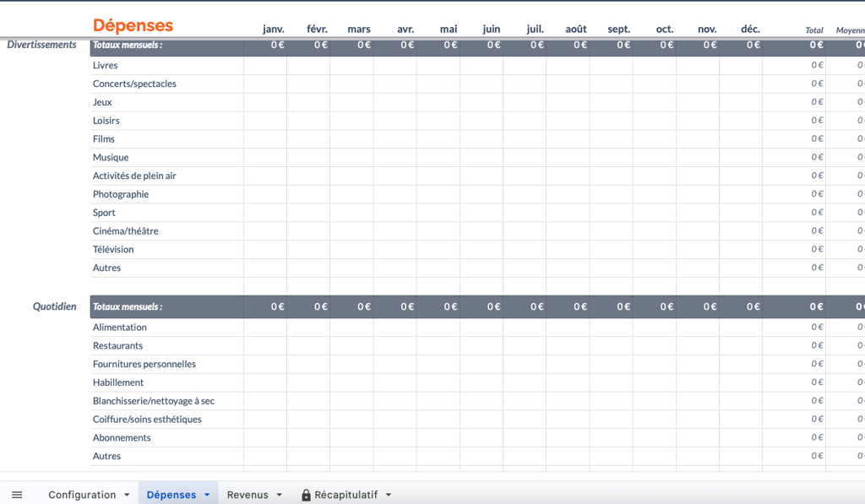The image size is (865, 504).
Task: Select the juil. column header
Action: [535, 30]
